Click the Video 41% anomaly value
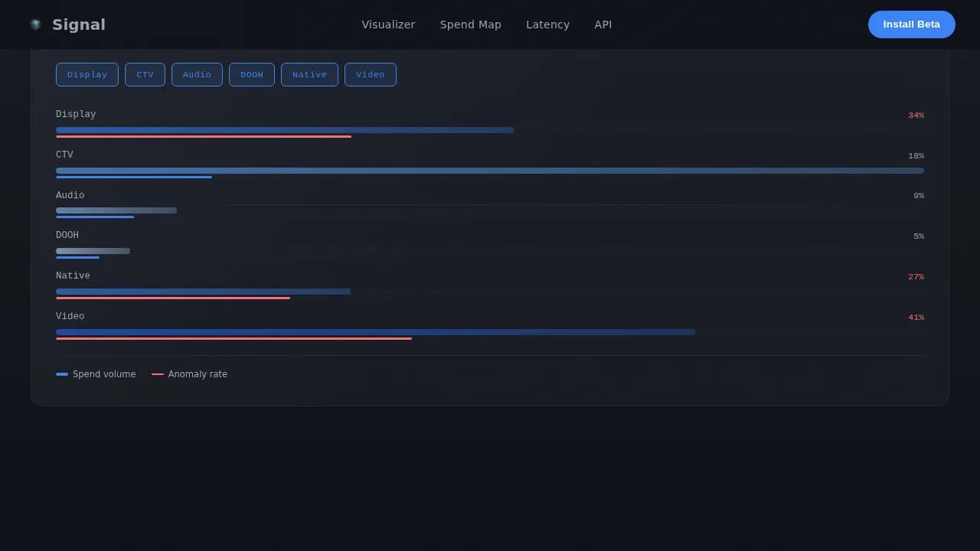Image resolution: width=980 pixels, height=551 pixels. point(916,318)
